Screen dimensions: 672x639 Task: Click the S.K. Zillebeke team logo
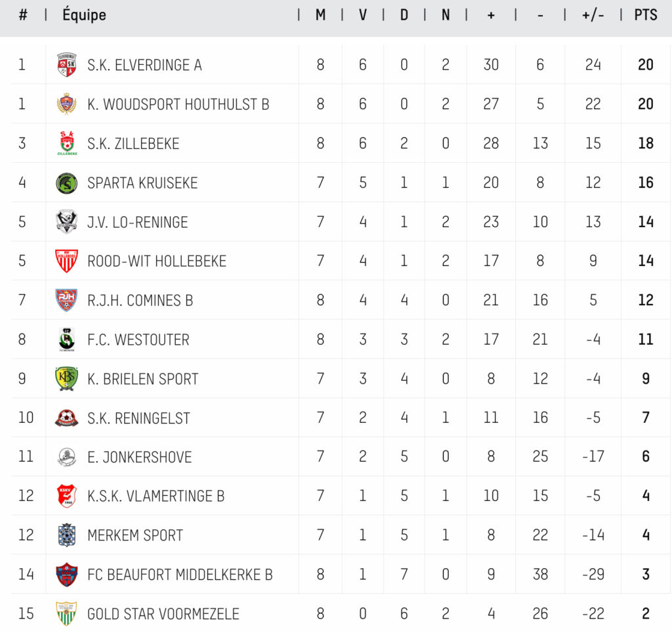(66, 143)
